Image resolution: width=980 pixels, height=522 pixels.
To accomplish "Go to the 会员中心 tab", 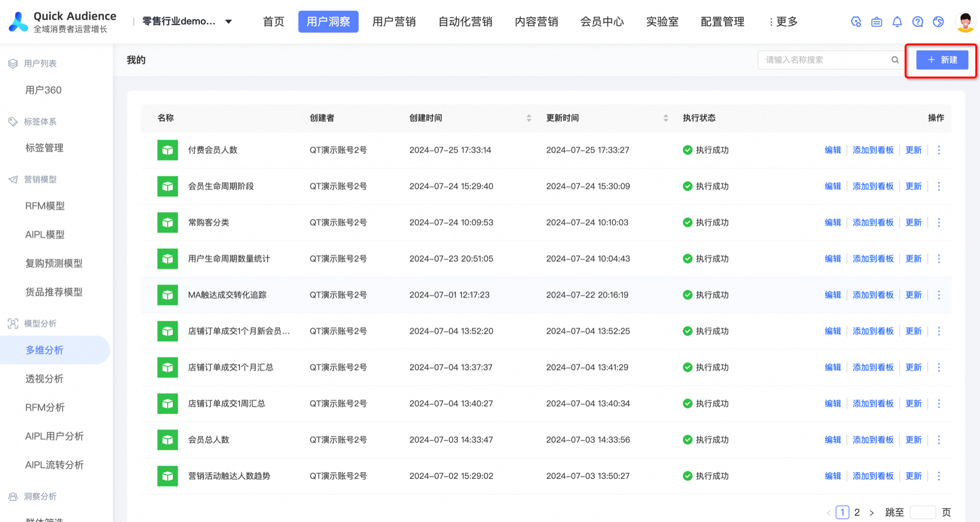I will click(602, 22).
